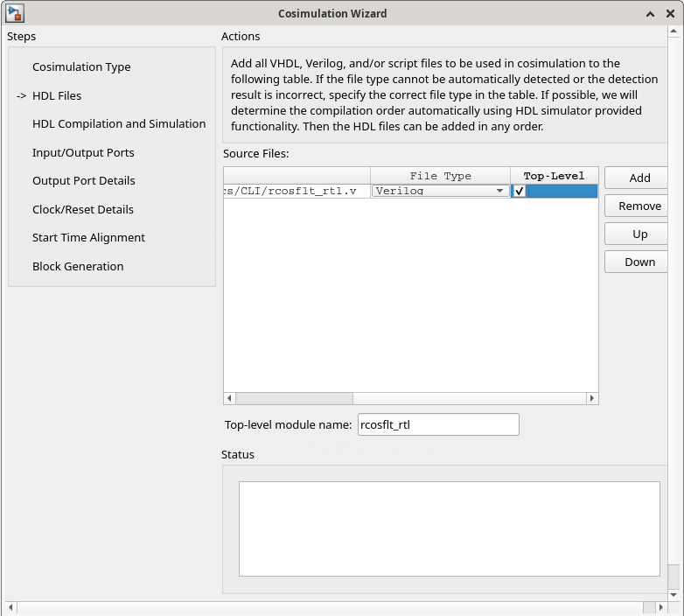Click the source files scroll-right arrow
The image size is (684, 616).
pos(592,398)
